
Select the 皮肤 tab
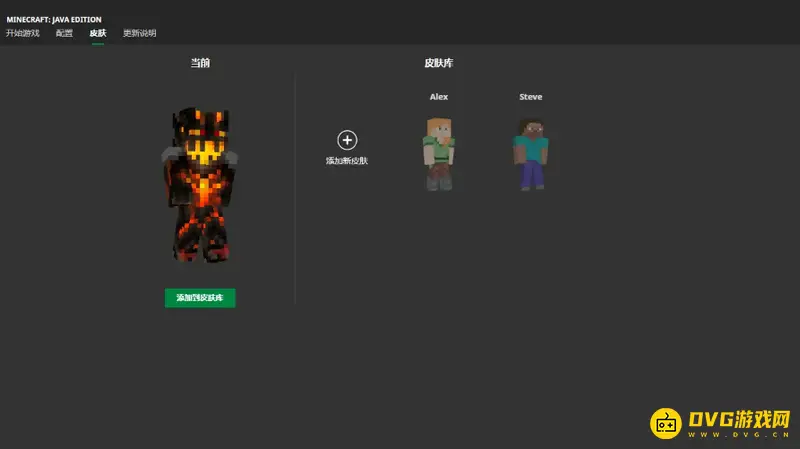[98, 33]
